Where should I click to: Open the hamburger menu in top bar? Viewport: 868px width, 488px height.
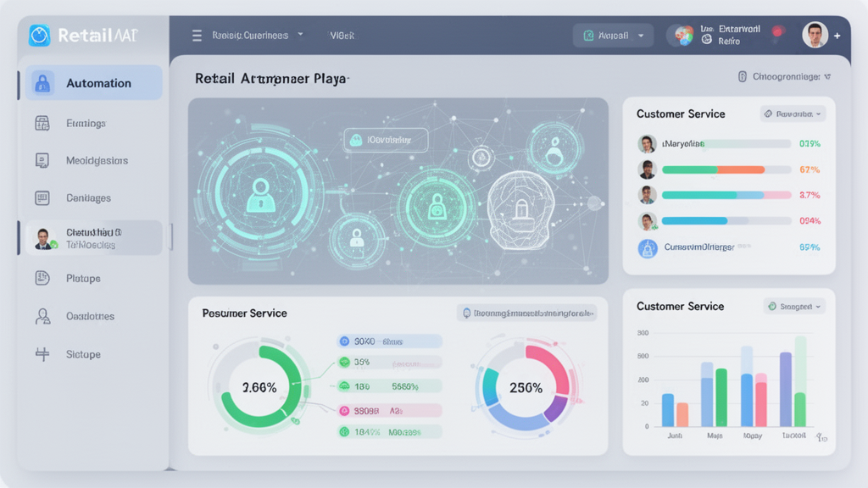[197, 36]
